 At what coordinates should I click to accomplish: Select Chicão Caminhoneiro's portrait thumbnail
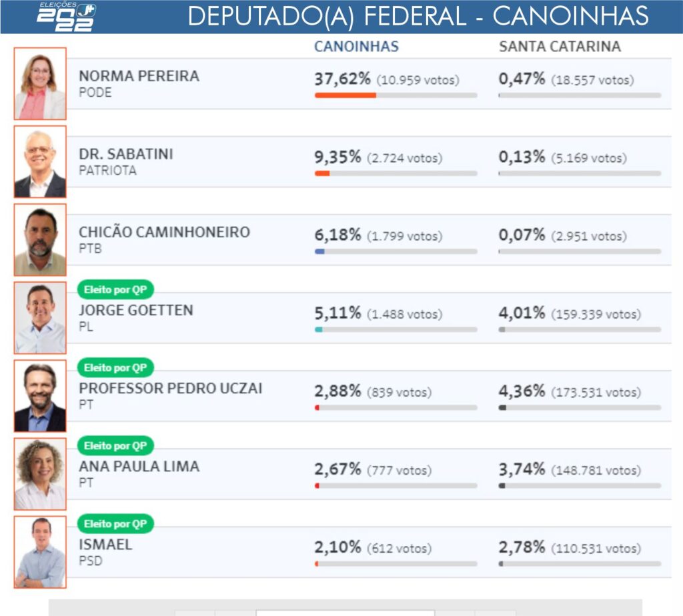click(40, 239)
